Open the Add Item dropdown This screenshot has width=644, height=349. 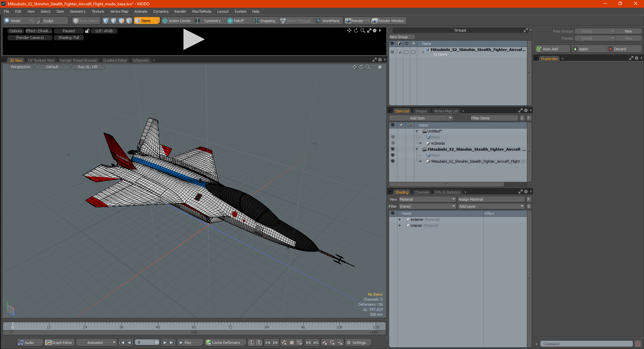pyautogui.click(x=421, y=118)
